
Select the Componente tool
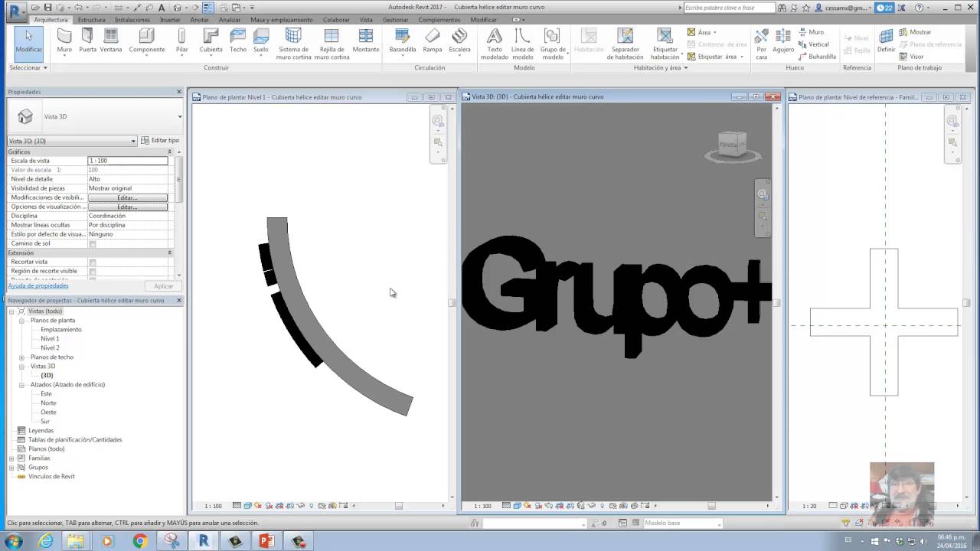click(x=146, y=41)
